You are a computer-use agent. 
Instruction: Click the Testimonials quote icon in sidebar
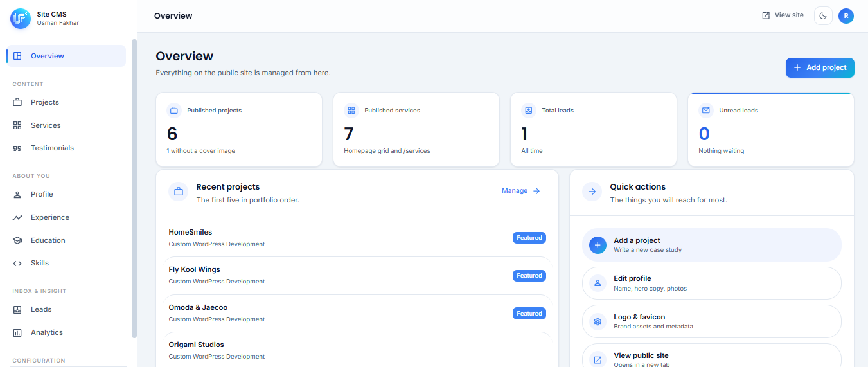pyautogui.click(x=17, y=148)
